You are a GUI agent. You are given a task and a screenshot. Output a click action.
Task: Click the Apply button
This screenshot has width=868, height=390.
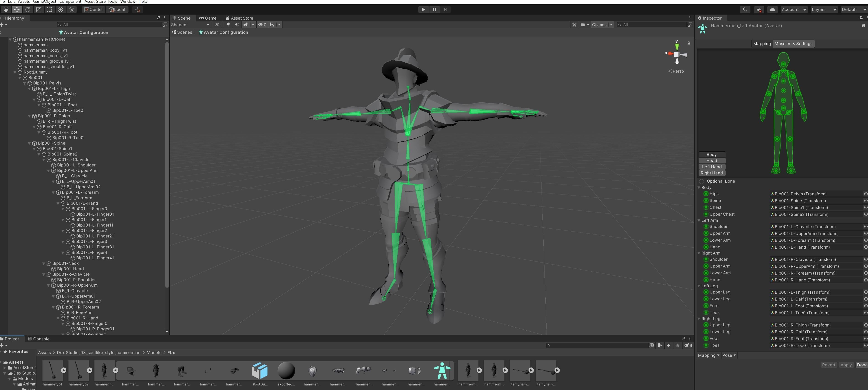click(845, 365)
